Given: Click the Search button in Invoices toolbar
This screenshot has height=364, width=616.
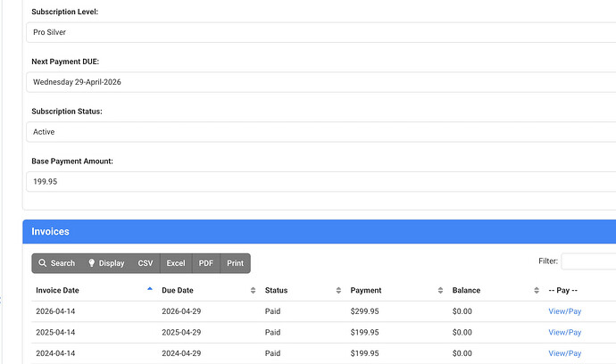Looking at the screenshot, I should click(56, 263).
